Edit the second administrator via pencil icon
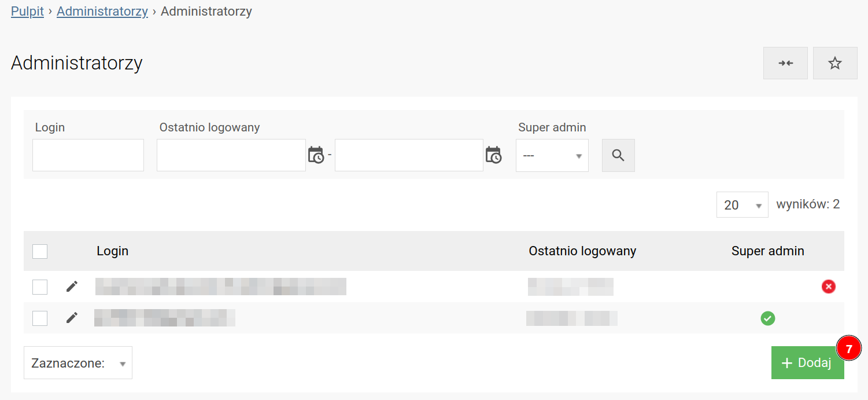The image size is (868, 400). 72,318
